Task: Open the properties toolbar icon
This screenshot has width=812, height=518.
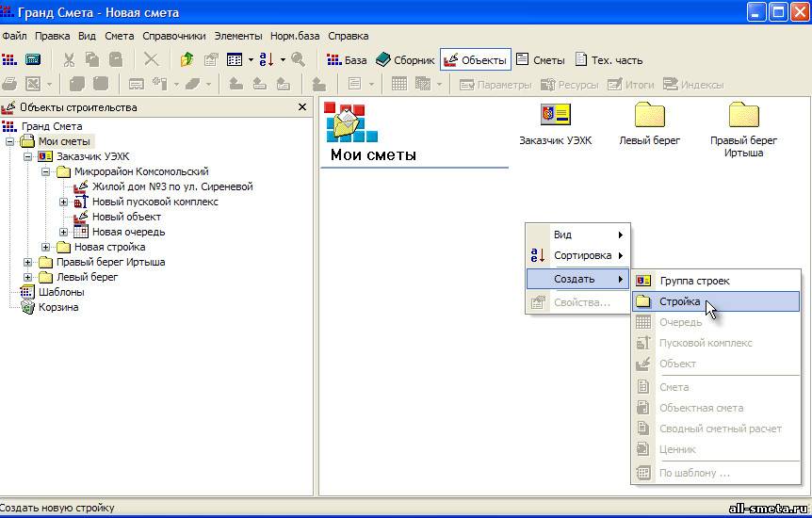Action: coord(211,59)
